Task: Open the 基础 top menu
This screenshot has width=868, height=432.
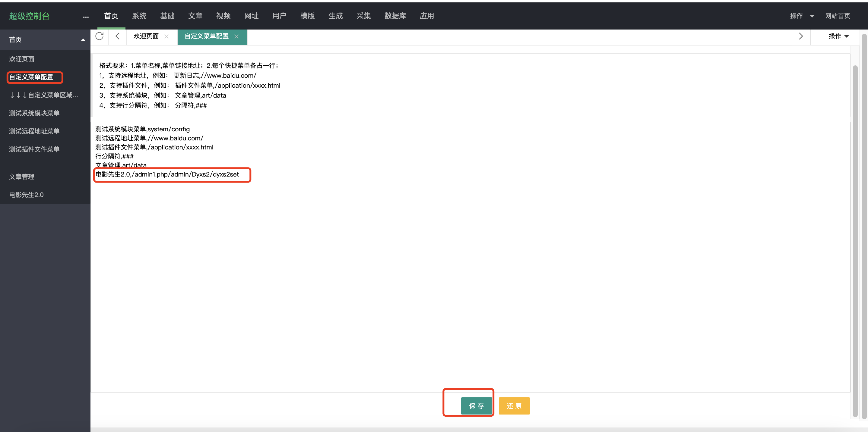Action: tap(167, 16)
